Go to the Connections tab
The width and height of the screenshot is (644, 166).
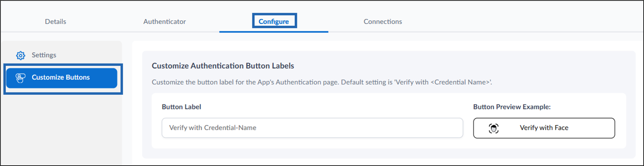click(383, 22)
